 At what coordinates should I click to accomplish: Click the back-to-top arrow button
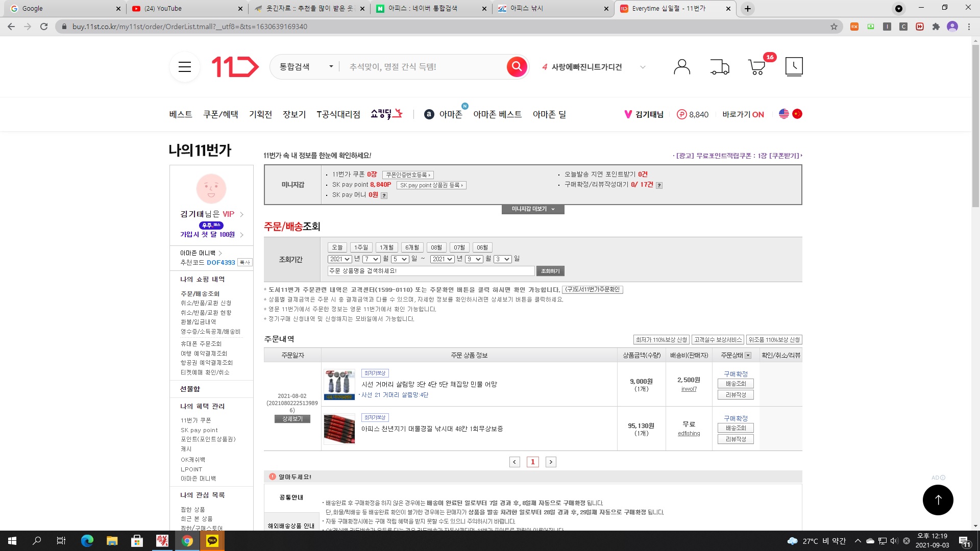click(x=938, y=500)
